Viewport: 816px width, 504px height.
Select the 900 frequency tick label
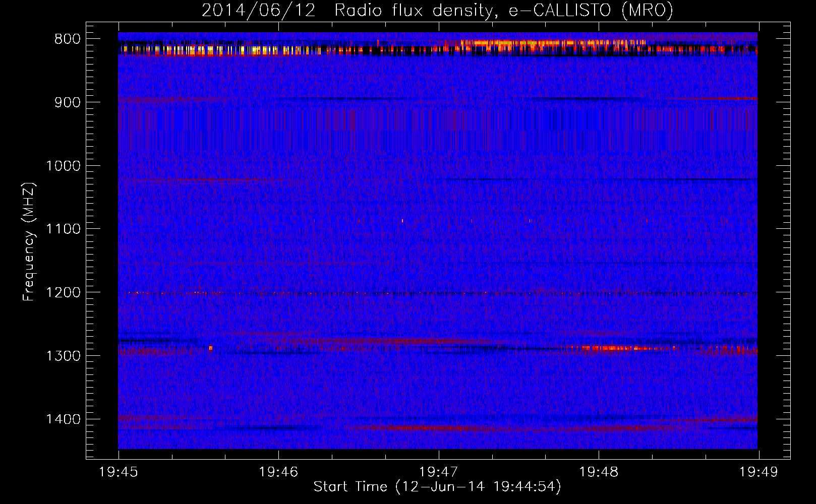tap(68, 103)
